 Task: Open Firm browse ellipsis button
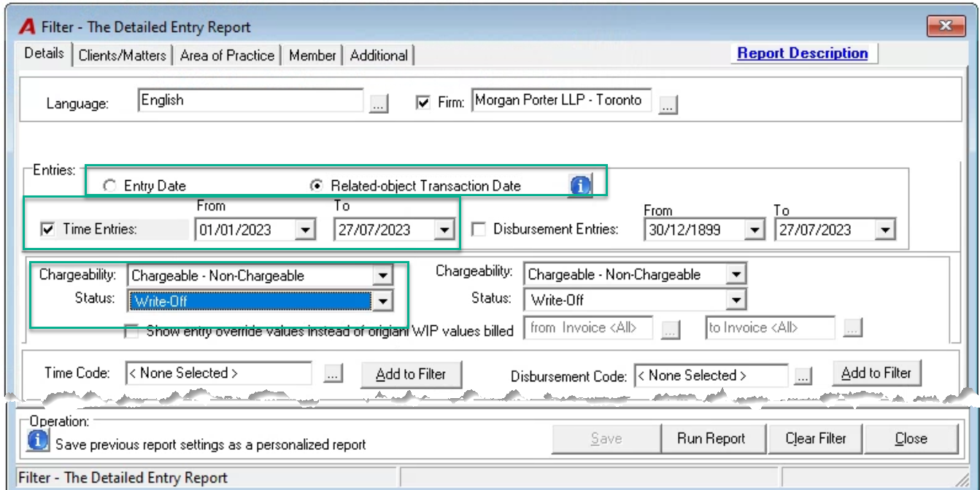click(x=668, y=105)
